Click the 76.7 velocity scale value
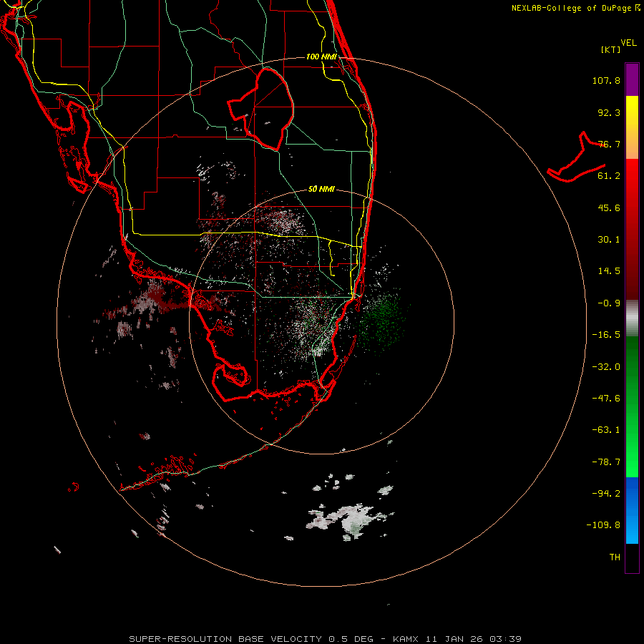The image size is (644, 644). pyautogui.click(x=609, y=144)
